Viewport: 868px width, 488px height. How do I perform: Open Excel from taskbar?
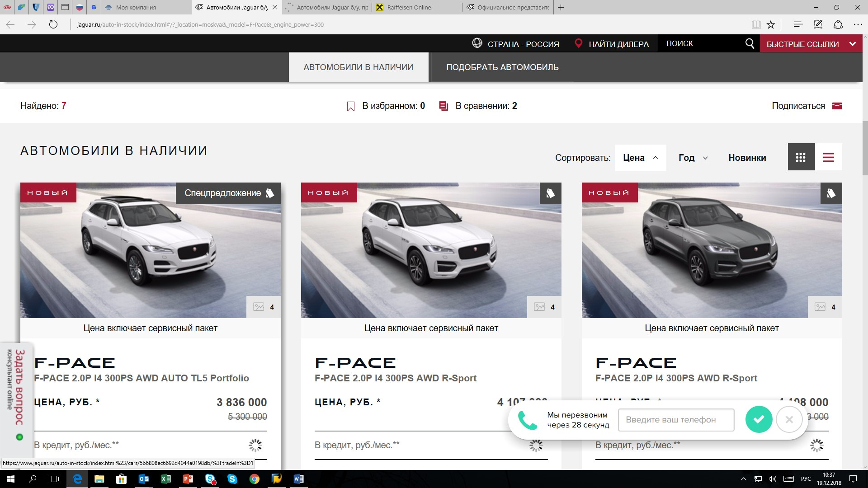(166, 479)
